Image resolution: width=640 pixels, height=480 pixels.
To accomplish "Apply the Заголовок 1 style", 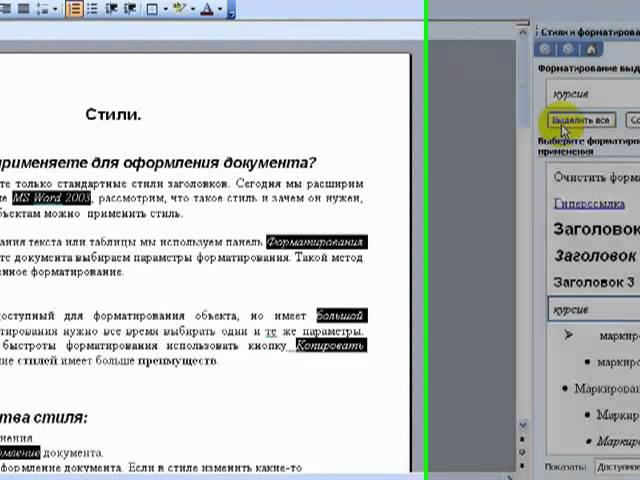I will 594,229.
